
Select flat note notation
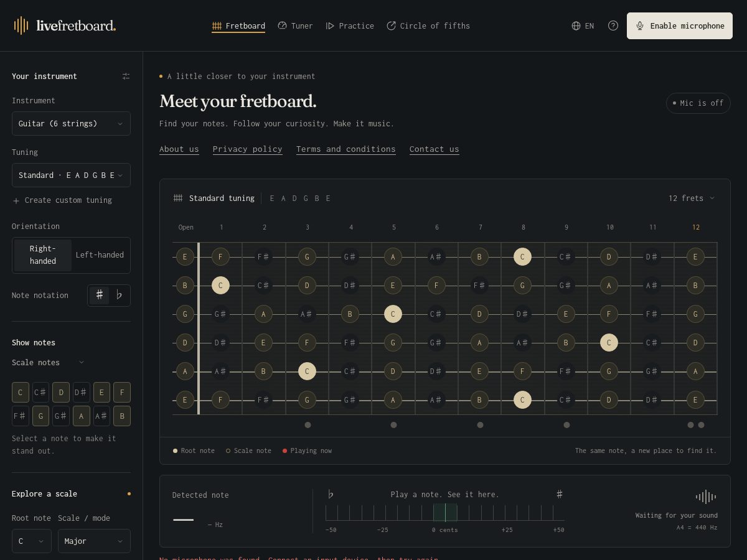pyautogui.click(x=119, y=295)
